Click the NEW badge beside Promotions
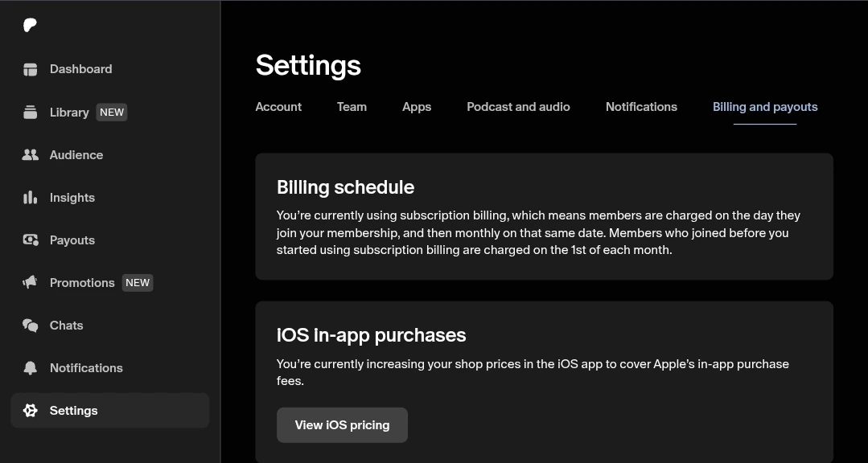The height and width of the screenshot is (463, 868). tap(138, 283)
